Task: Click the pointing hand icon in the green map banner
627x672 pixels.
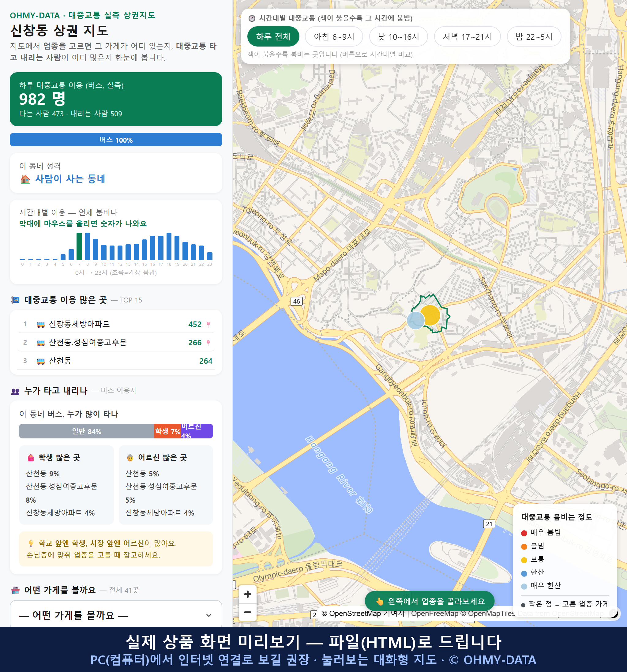Action: (380, 601)
